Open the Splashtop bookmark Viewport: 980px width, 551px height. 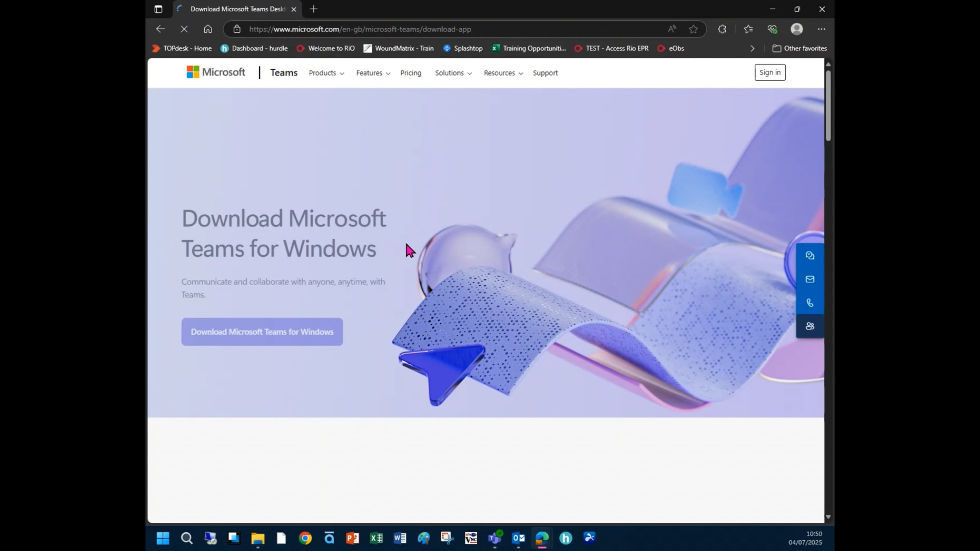pos(463,48)
